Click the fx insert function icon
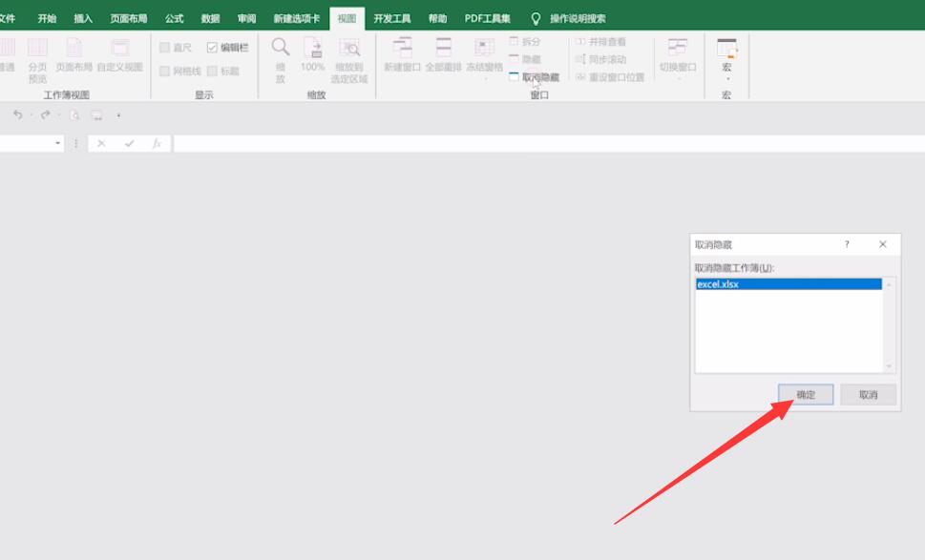 point(157,143)
